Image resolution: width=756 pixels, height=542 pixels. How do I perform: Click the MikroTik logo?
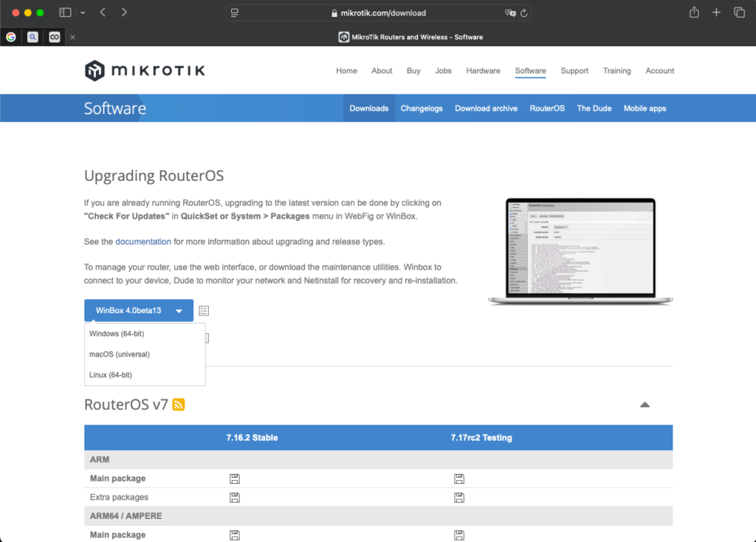click(145, 70)
